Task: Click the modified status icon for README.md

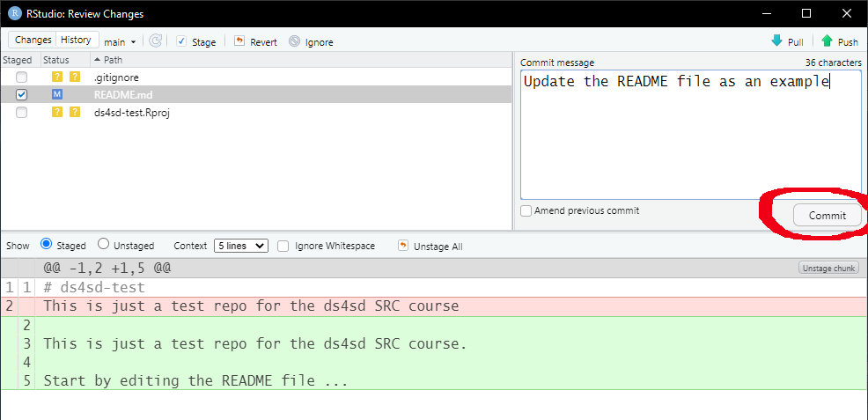Action: [x=57, y=94]
